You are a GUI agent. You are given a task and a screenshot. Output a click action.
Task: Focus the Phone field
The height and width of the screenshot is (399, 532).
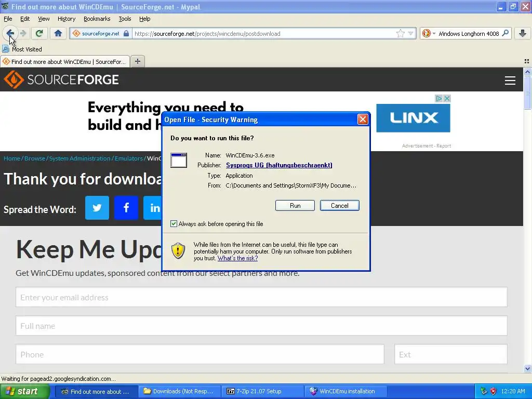[x=200, y=354]
